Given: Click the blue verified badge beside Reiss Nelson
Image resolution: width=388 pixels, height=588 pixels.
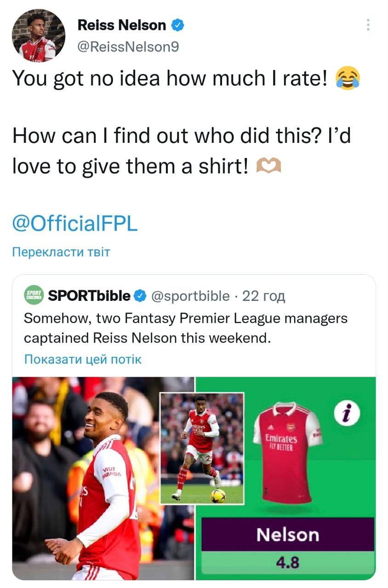Looking at the screenshot, I should click(178, 25).
